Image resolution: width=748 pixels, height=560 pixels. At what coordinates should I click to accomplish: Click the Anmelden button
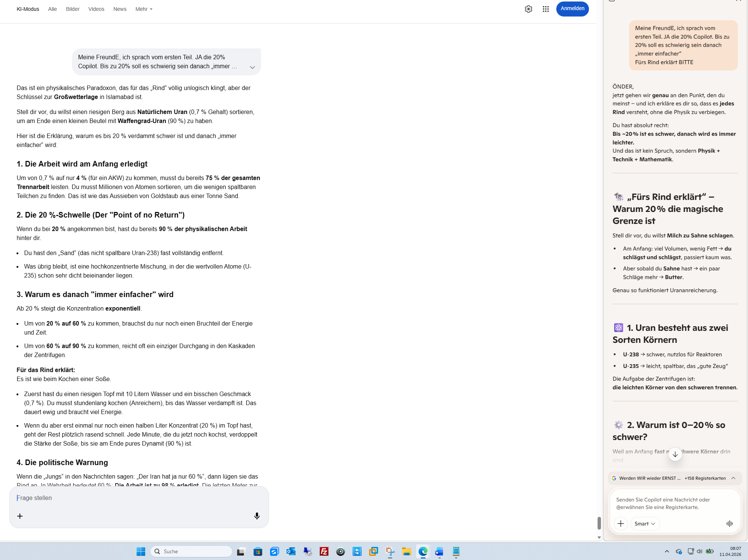coord(572,9)
